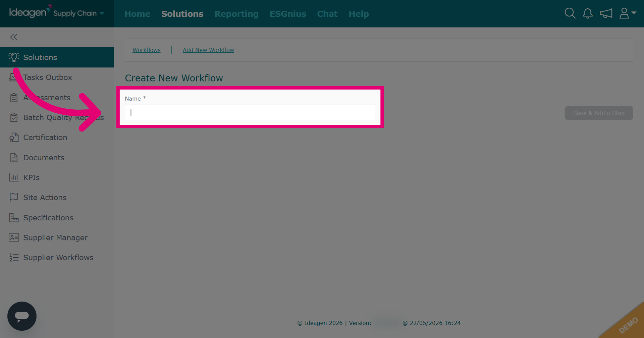644x338 pixels.
Task: Click the Site Actions flag icon
Action: (x=14, y=198)
